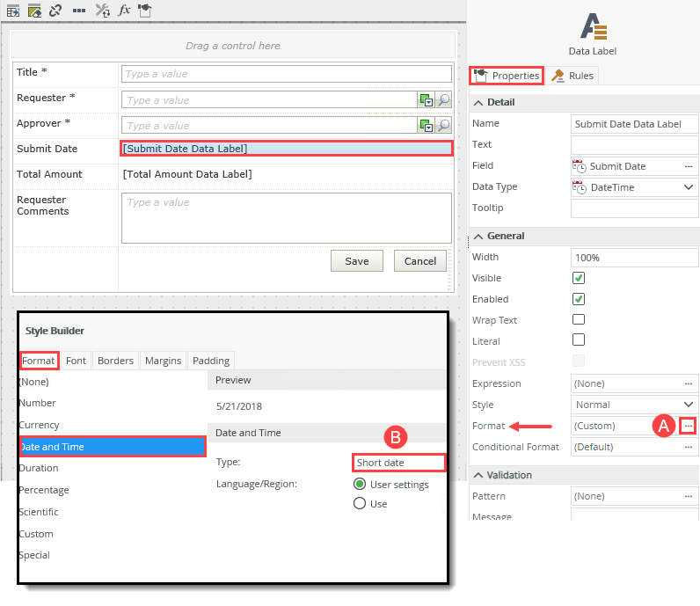Viewport: 700px width, 606px height.
Task: Switch to the Rules tab
Action: tap(572, 76)
